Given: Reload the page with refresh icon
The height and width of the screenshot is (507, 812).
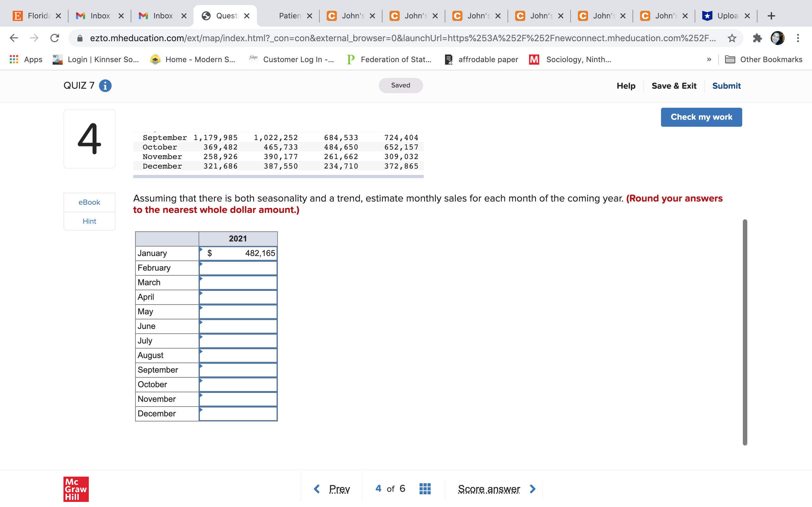Looking at the screenshot, I should tap(55, 38).
